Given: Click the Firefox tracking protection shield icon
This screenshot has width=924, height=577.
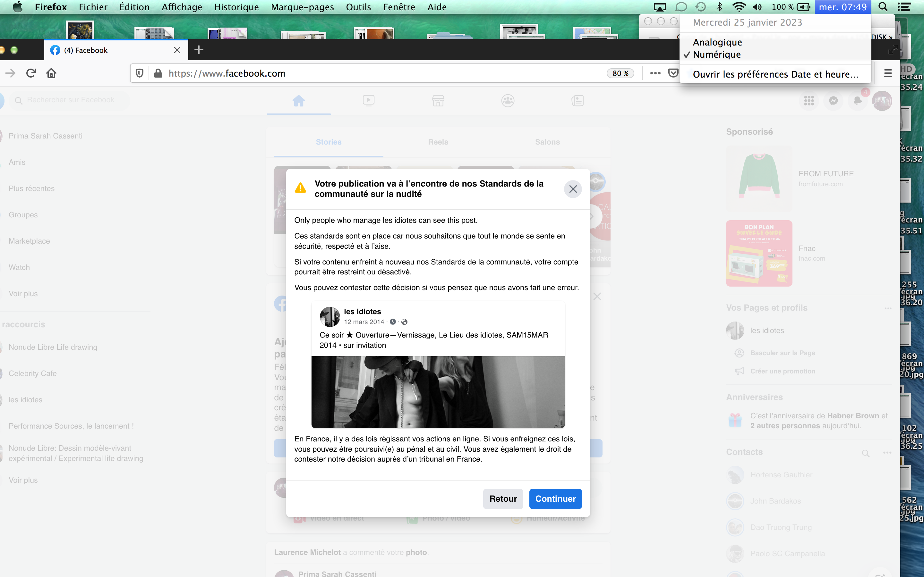Looking at the screenshot, I should click(x=140, y=73).
